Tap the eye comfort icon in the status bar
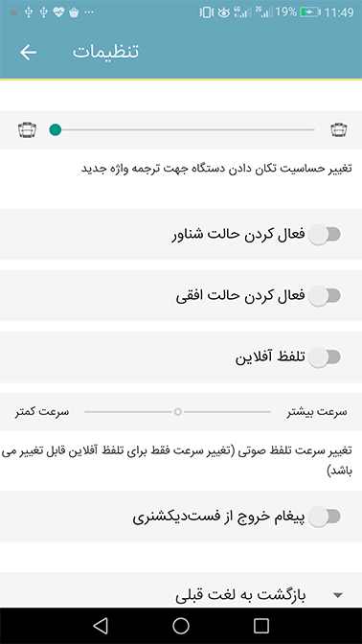The width and height of the screenshot is (362, 644). tap(224, 12)
